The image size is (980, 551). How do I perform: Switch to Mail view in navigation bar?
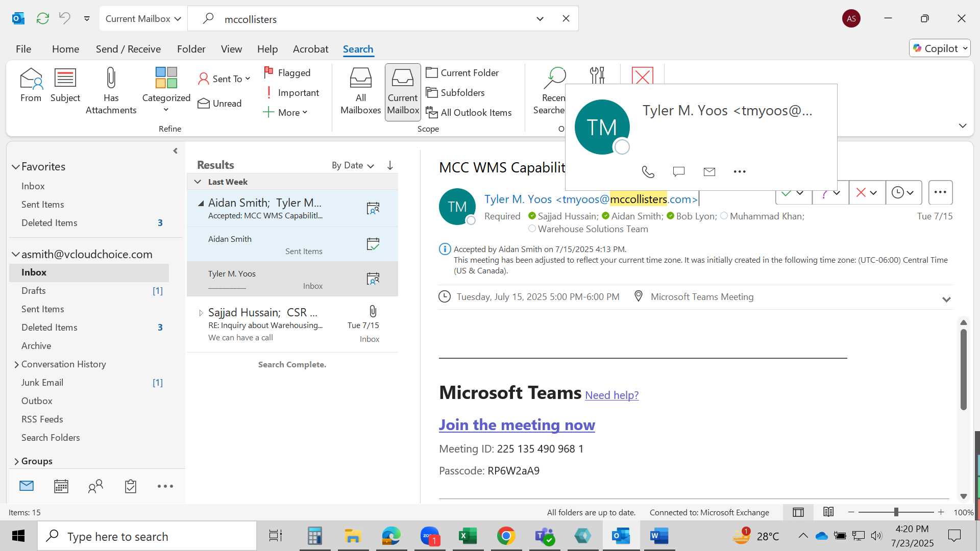point(27,486)
